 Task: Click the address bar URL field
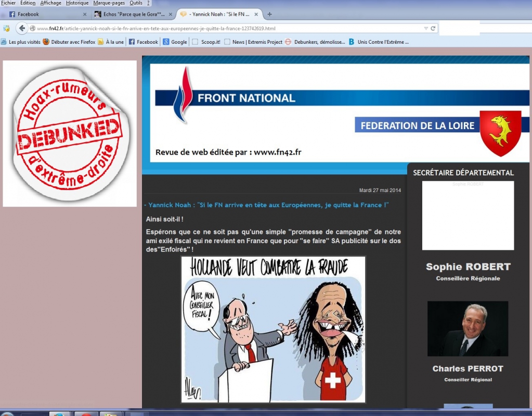tap(224, 28)
